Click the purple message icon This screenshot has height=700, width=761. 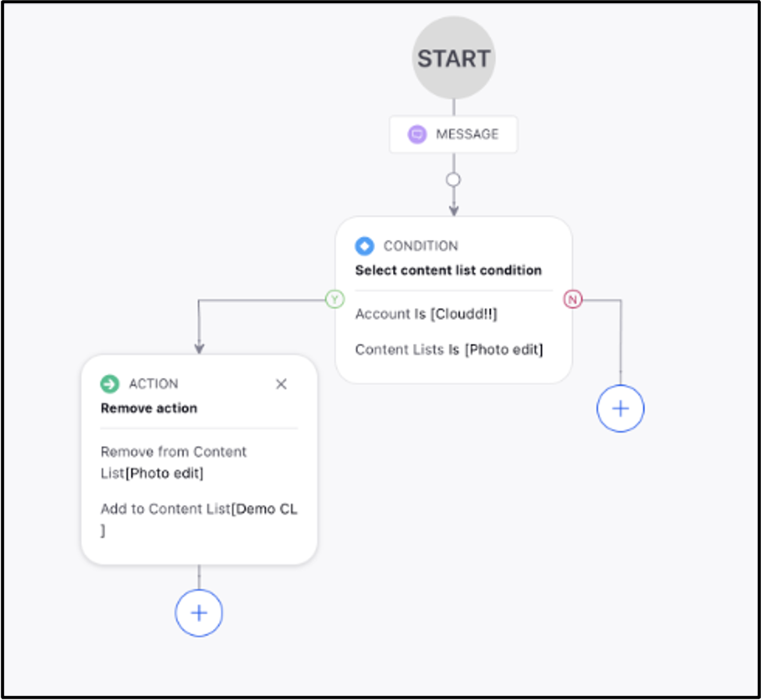[417, 134]
